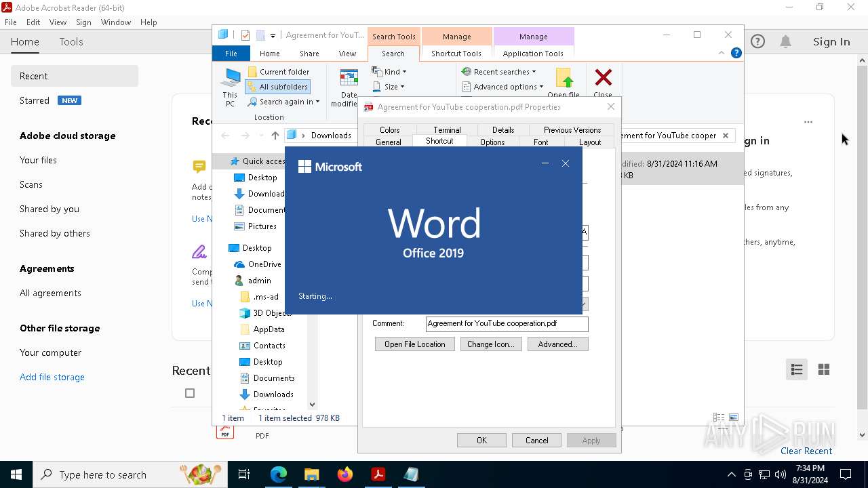868x488 pixels.
Task: Switch to Explorer View ribbon tab
Action: coord(347,54)
